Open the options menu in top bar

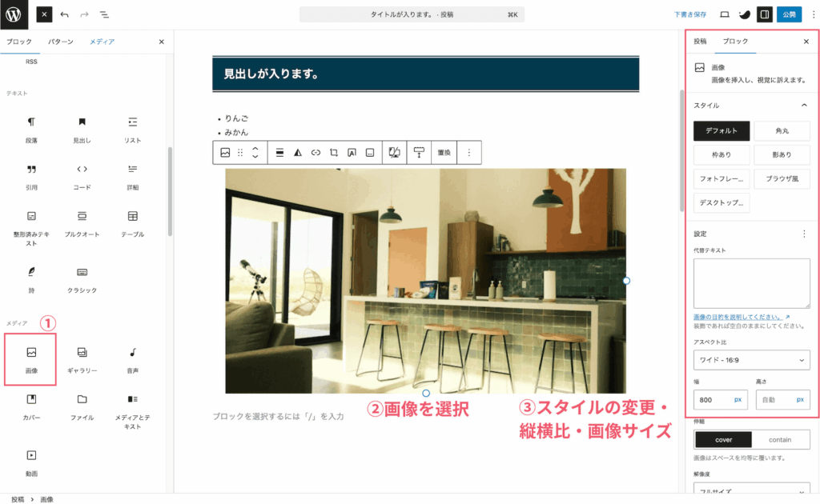click(x=814, y=14)
